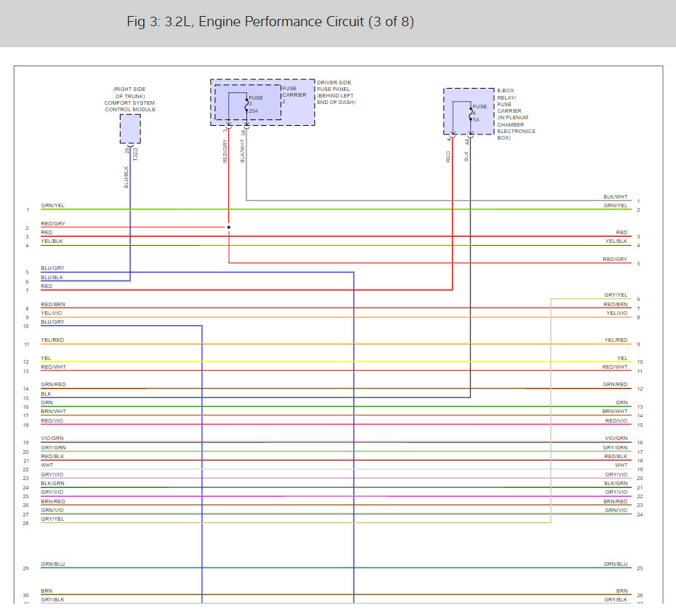The width and height of the screenshot is (676, 616).
Task: Click RED/BLK label at left pin 21
Action: pyautogui.click(x=52, y=457)
